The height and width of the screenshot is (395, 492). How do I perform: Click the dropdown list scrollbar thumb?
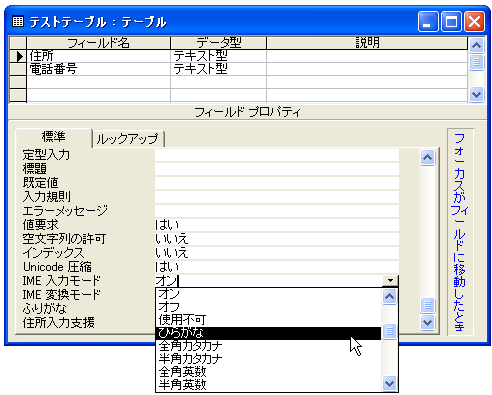[x=389, y=331]
